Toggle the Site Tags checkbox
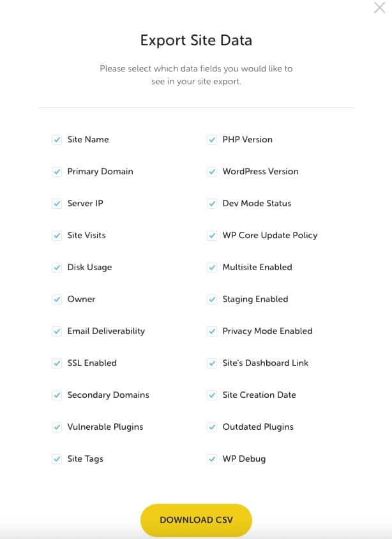 (57, 459)
